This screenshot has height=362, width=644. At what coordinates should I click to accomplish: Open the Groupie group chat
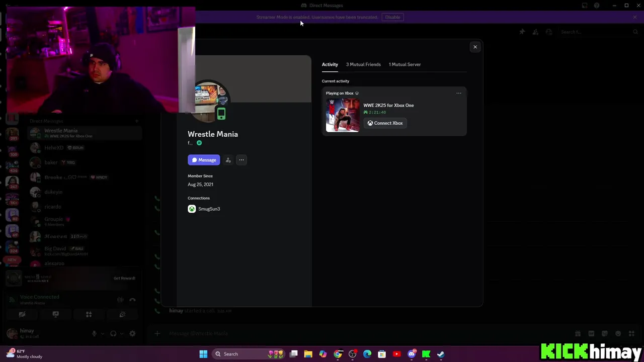click(x=84, y=221)
